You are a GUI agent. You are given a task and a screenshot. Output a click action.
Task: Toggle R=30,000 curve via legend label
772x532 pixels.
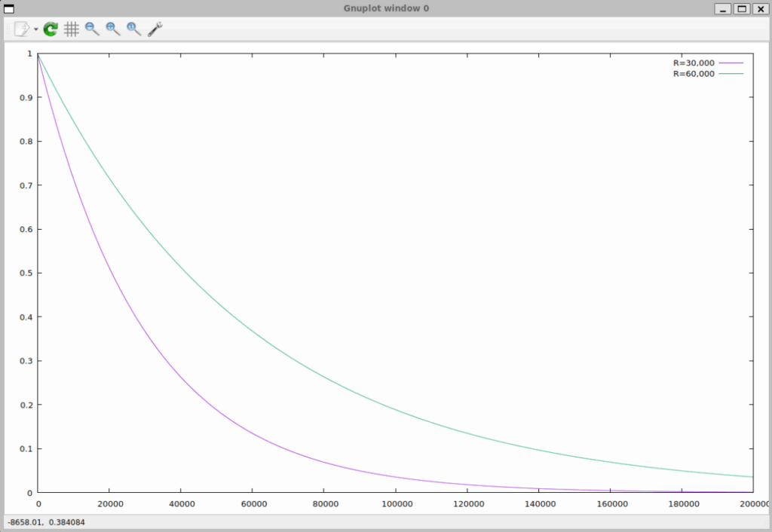(694, 63)
